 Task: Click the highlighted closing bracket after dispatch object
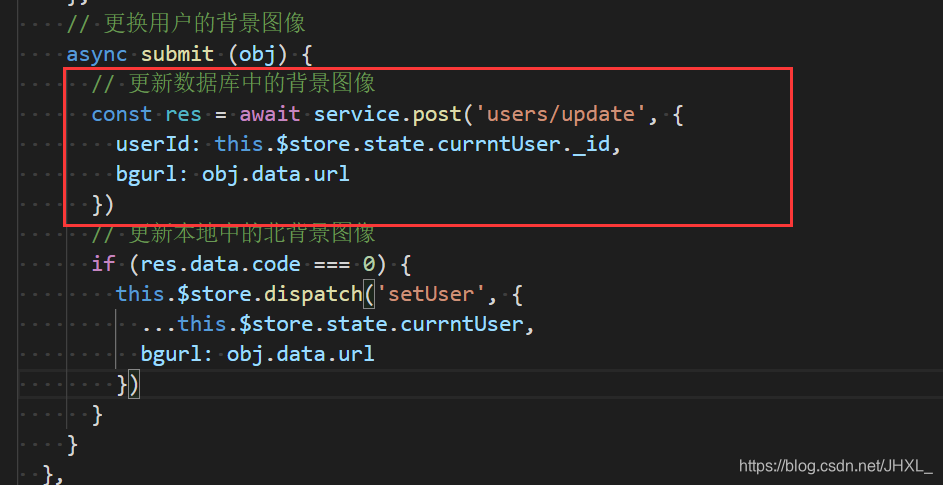(x=134, y=385)
